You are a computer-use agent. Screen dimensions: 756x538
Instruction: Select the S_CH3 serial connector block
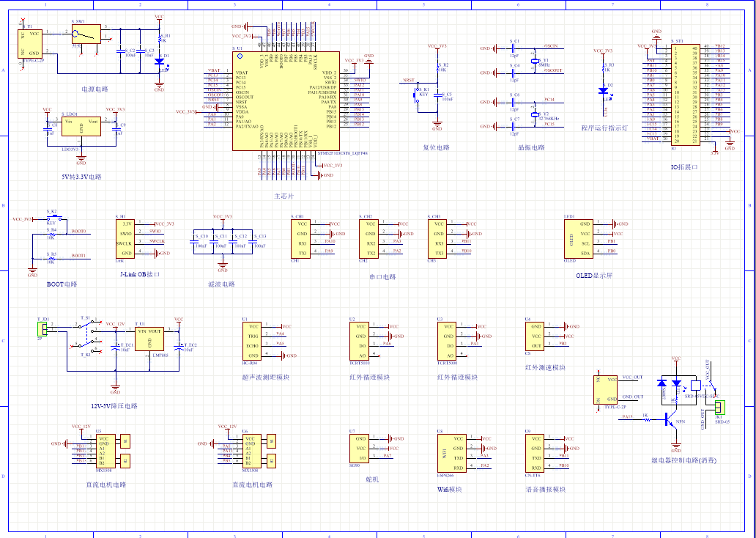437,238
